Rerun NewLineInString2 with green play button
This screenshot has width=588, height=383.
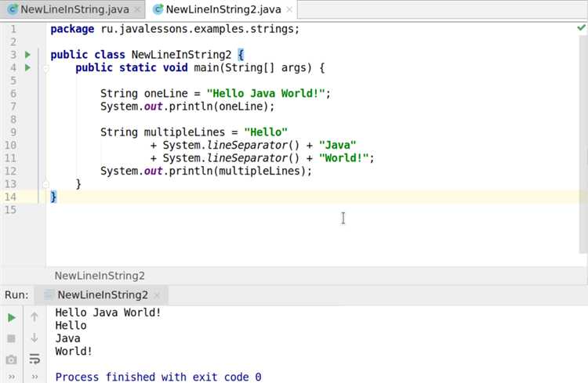point(12,318)
